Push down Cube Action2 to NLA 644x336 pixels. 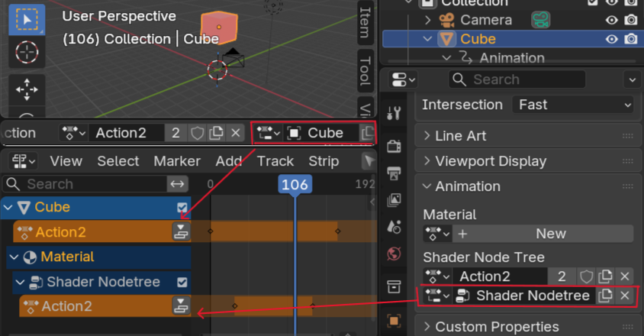point(180,232)
